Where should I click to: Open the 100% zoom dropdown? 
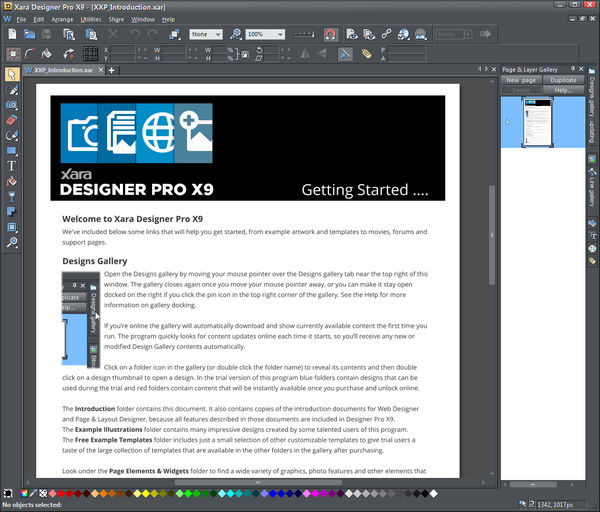tap(265, 34)
